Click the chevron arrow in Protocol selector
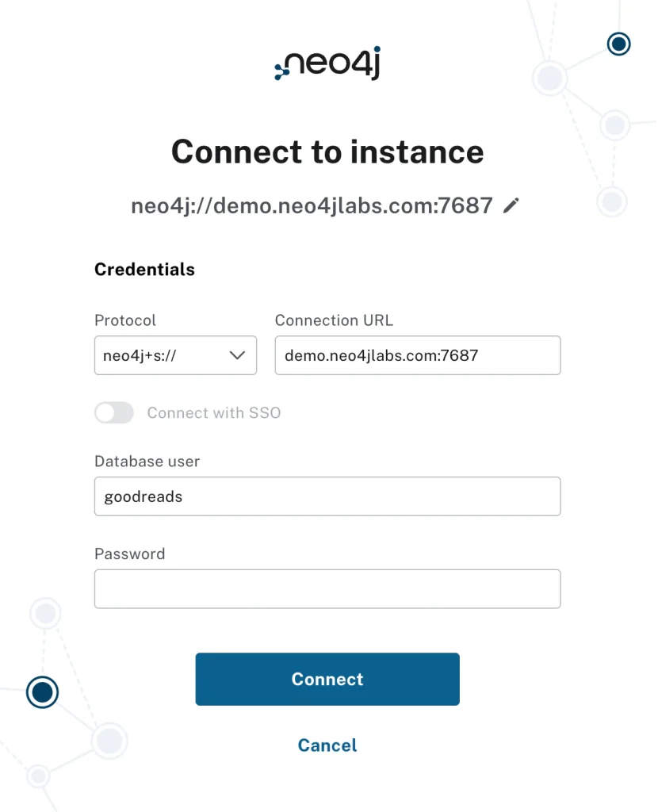This screenshot has height=812, width=658. [x=237, y=355]
